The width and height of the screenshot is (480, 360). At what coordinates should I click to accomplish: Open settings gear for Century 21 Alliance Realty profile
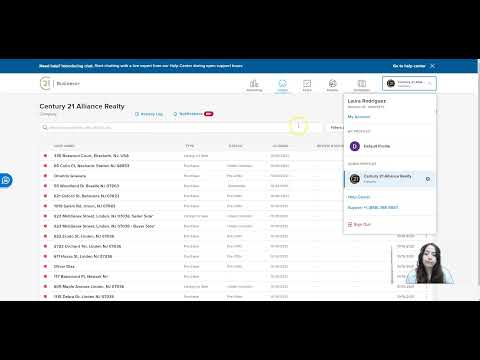(428, 179)
